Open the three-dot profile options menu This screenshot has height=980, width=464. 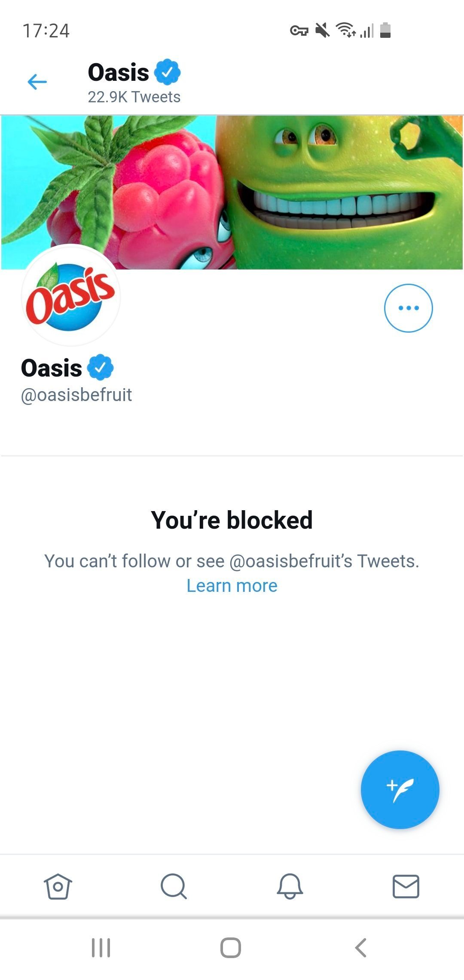408,308
